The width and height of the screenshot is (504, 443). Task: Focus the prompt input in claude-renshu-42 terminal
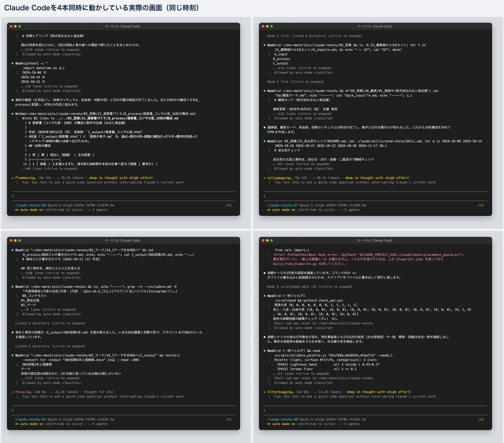[123, 410]
